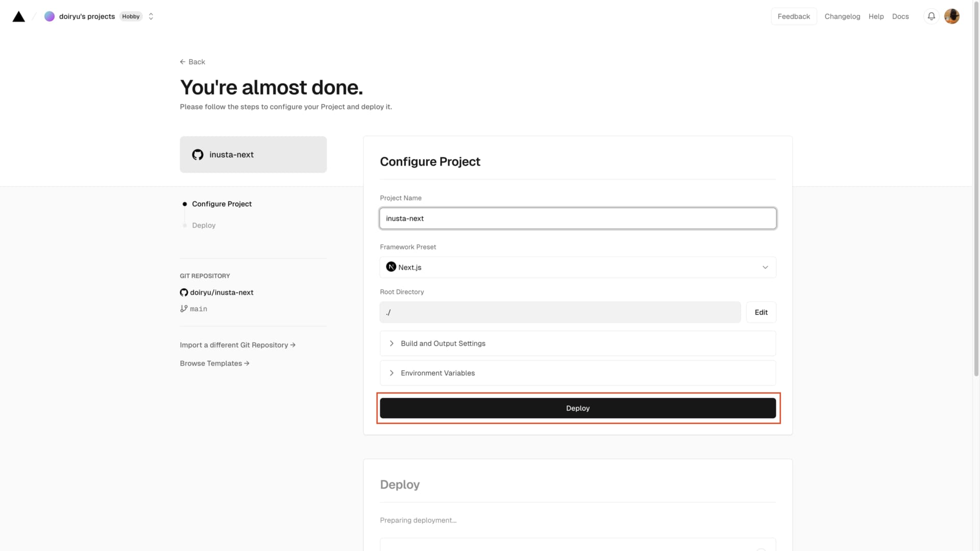Click the inusta-next repository card
This screenshot has width=980, height=551.
[x=253, y=155]
